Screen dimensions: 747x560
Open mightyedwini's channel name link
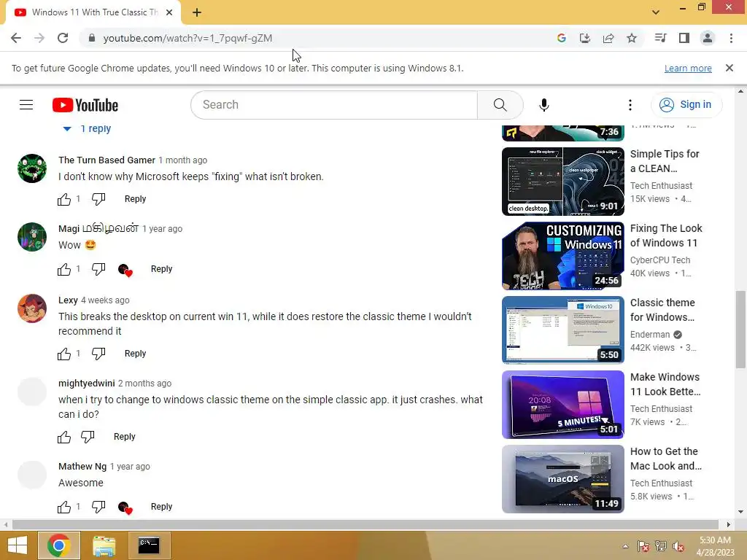point(87,384)
